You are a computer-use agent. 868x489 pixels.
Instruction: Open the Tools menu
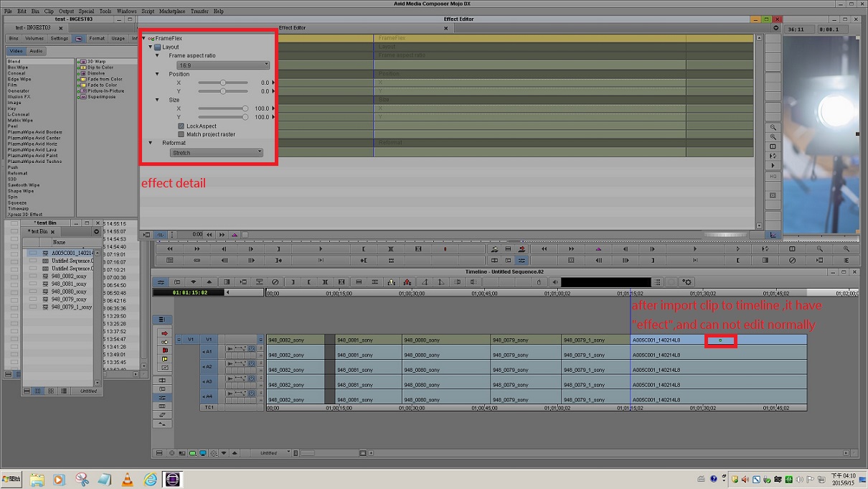click(x=105, y=11)
